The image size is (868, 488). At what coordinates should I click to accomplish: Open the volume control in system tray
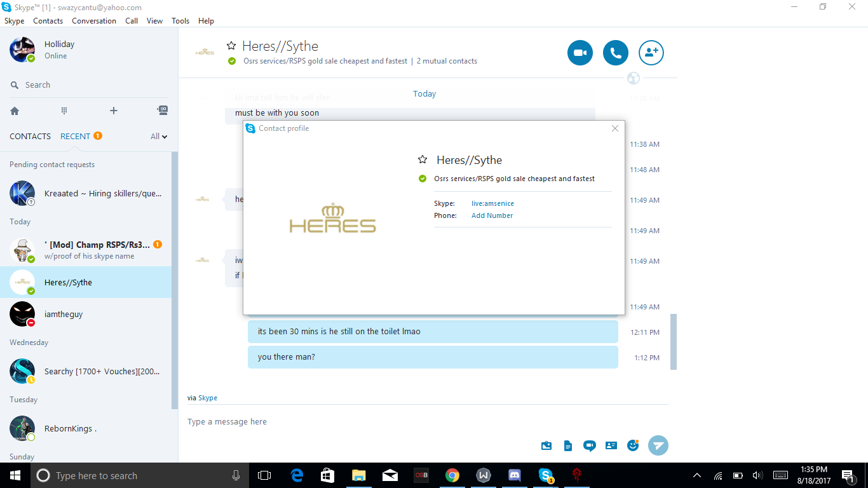pos(757,475)
